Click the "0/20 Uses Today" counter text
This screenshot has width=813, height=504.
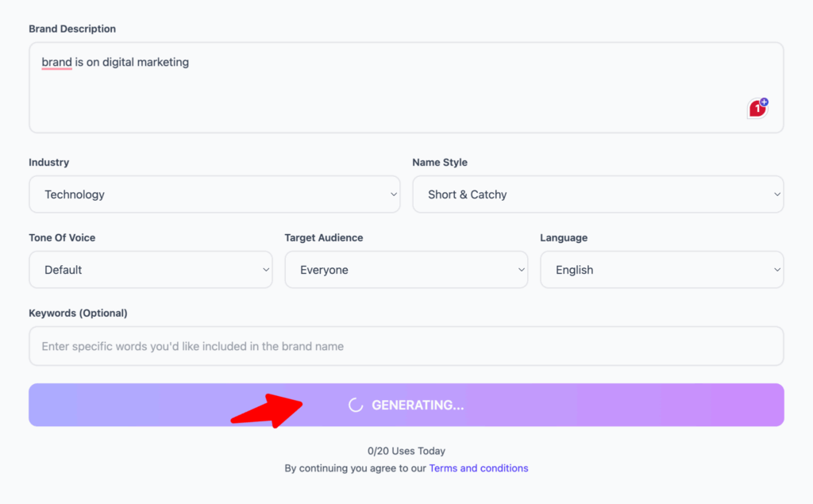coord(406,451)
